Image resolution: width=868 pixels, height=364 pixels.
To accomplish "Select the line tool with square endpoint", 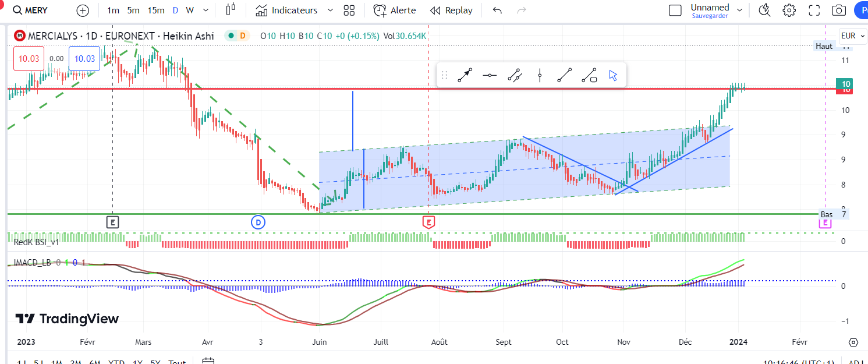I will (x=589, y=75).
